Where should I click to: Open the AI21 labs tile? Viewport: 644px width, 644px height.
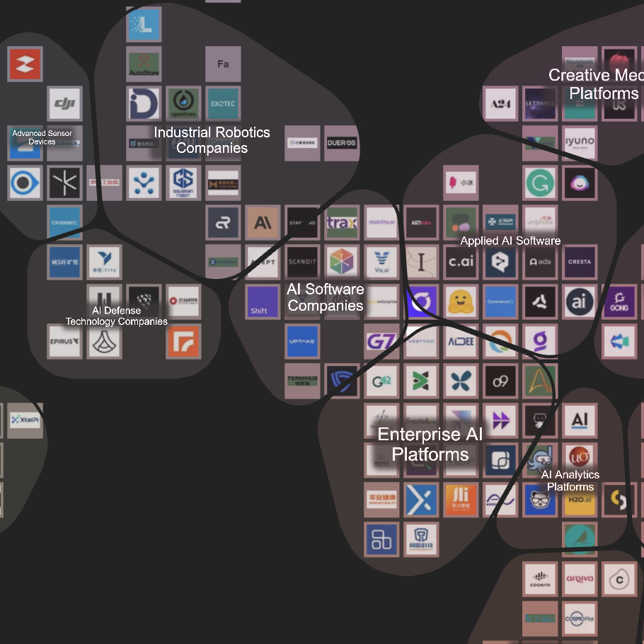pos(421,222)
